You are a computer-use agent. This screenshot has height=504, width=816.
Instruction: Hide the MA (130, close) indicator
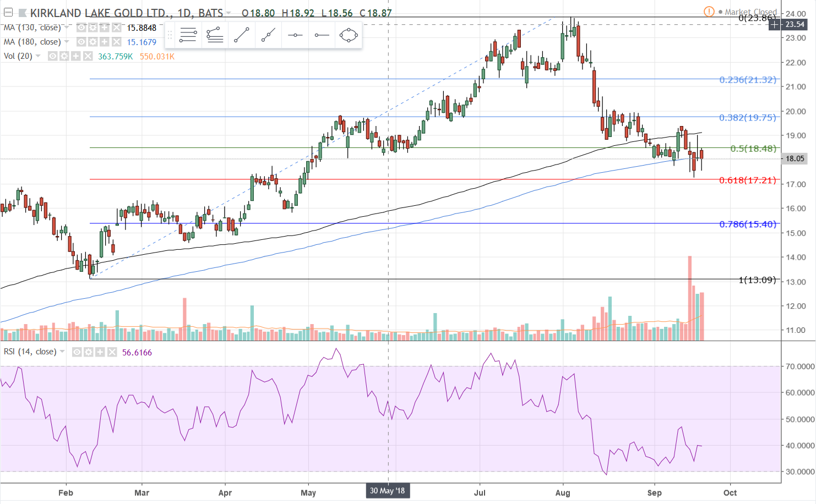tap(81, 28)
